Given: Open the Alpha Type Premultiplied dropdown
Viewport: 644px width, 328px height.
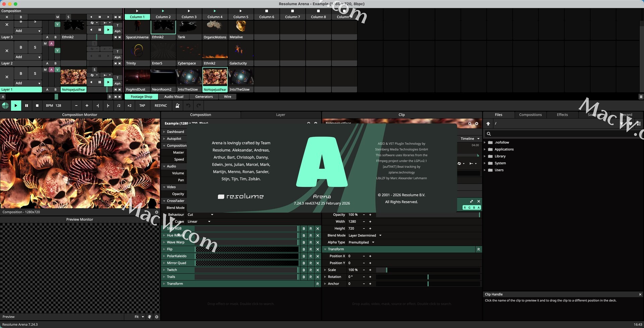Looking at the screenshot, I should pos(361,242).
